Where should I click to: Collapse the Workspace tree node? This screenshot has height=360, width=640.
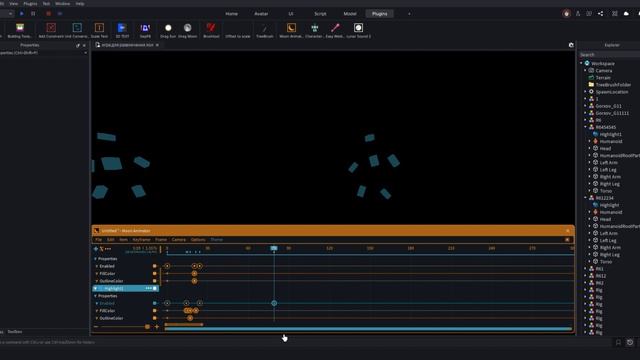click(x=581, y=63)
